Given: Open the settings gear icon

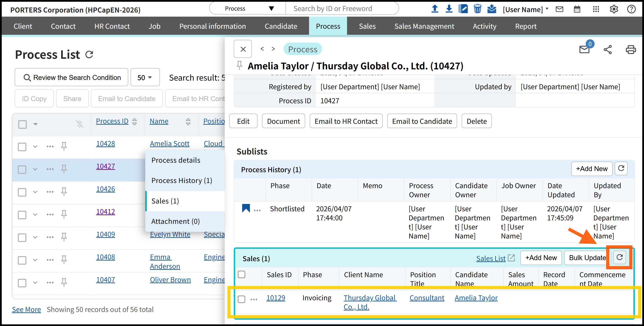Looking at the screenshot, I should (614, 10).
